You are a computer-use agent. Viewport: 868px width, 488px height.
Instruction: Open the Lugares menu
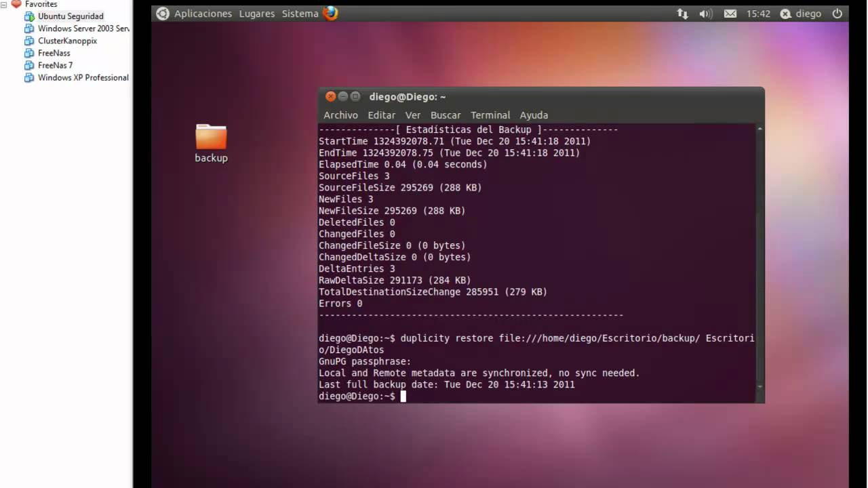click(x=257, y=14)
